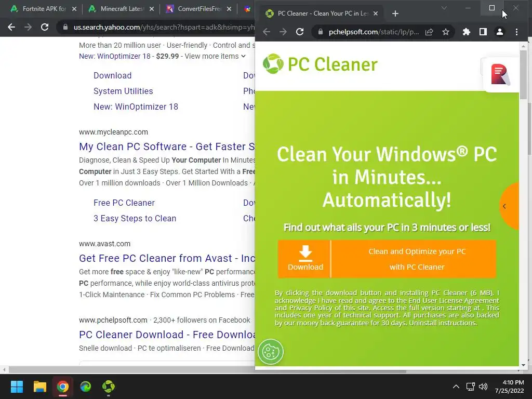
Task: Click the PC Cleaner page vertical scrollbar
Action: pyautogui.click(x=523, y=75)
